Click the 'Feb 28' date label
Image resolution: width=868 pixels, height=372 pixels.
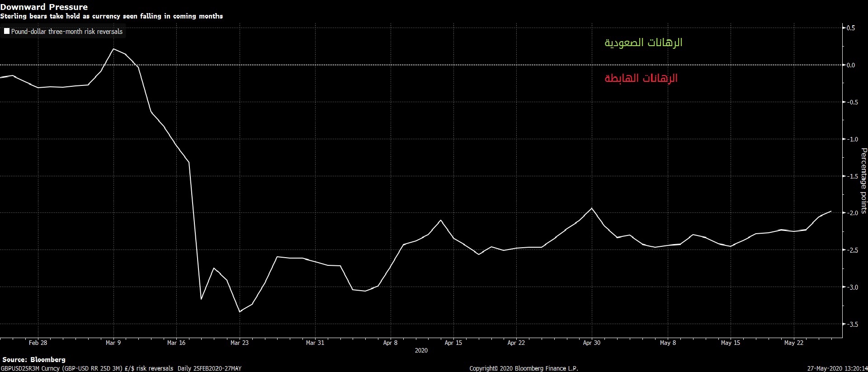pos(38,343)
